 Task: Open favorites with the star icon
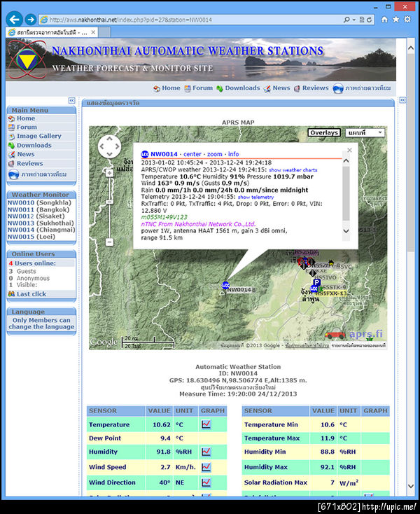[x=395, y=20]
